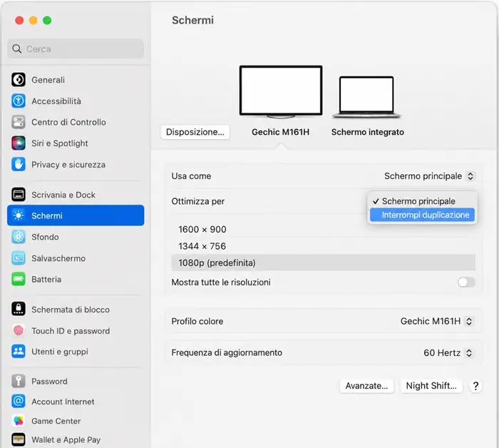The width and height of the screenshot is (499, 448).
Task: Select the Schermo integrato laptop thumbnail
Action: click(366, 97)
